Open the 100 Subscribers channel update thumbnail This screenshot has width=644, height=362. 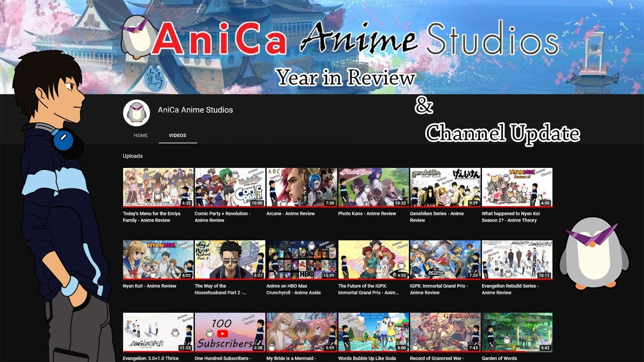230,332
